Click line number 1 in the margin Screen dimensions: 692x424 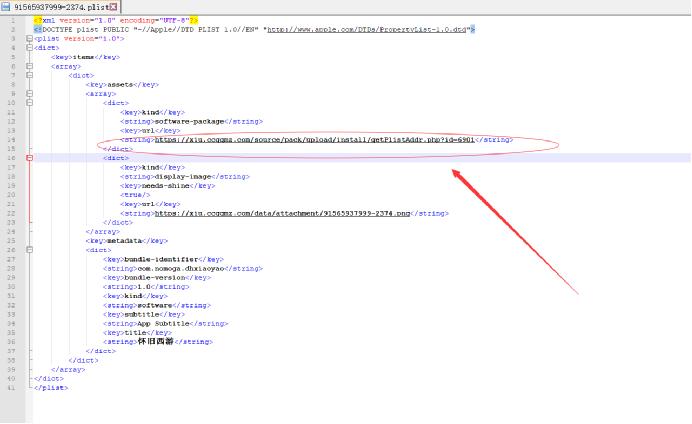[x=12, y=20]
